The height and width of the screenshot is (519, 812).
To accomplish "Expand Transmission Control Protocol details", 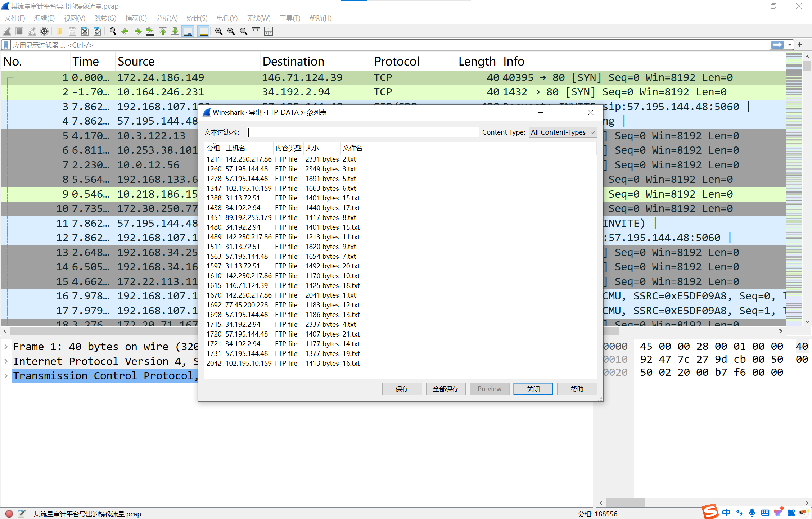I will tap(6, 376).
